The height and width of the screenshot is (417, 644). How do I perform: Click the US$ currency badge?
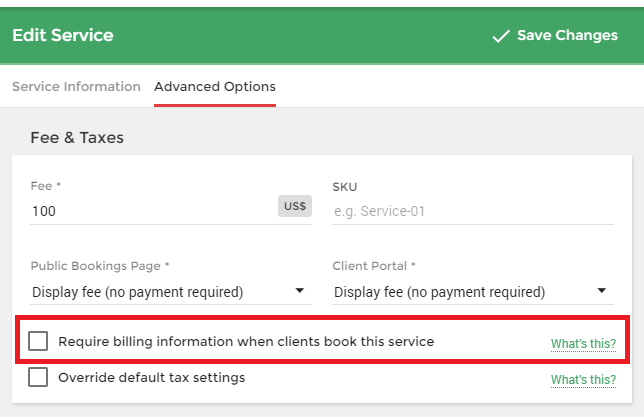[x=295, y=206]
